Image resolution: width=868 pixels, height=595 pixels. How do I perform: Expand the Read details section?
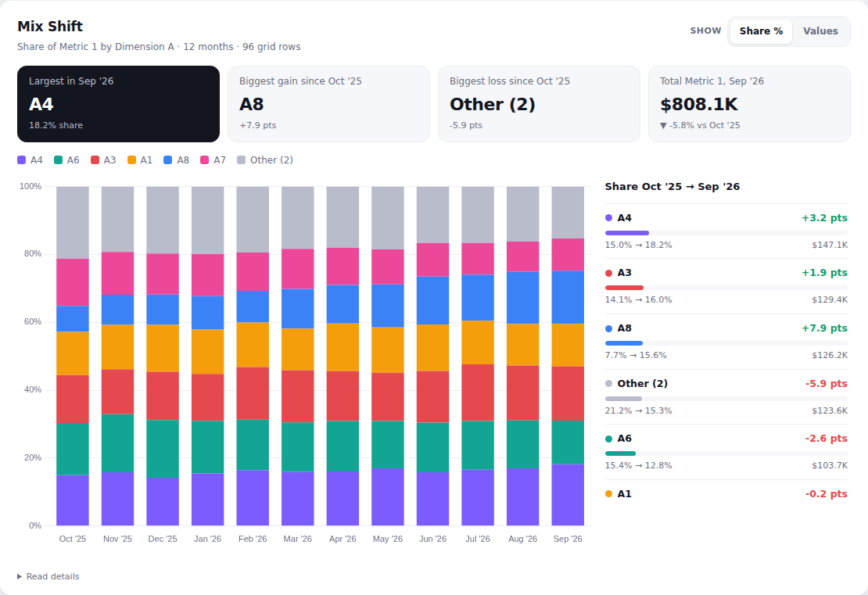[x=48, y=576]
